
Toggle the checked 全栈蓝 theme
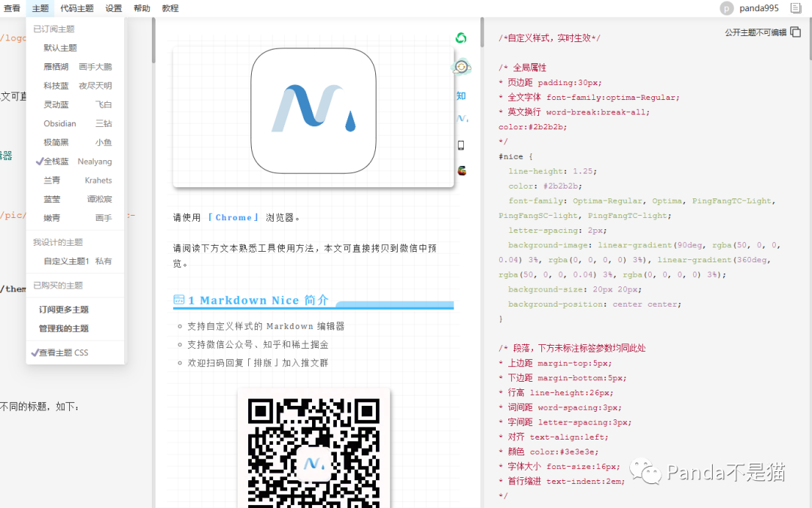tap(76, 161)
